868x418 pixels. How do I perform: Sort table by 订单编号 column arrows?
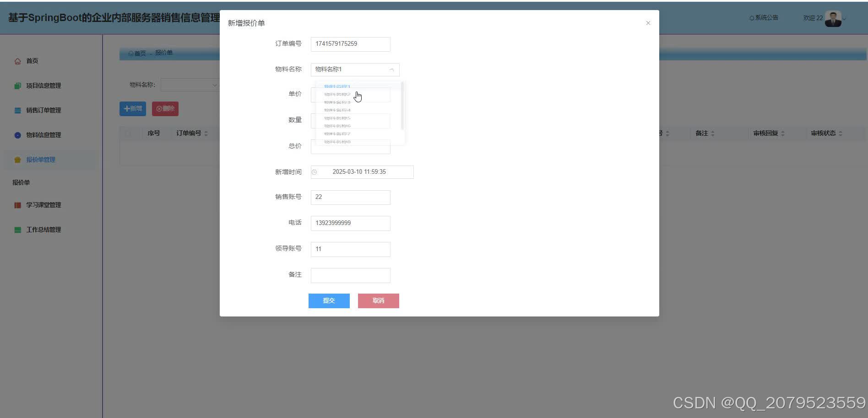(206, 134)
